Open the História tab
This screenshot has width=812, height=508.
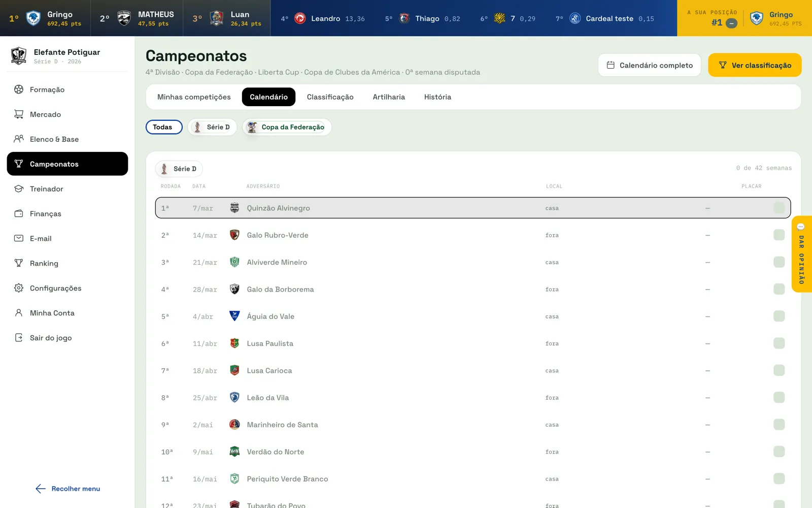437,97
